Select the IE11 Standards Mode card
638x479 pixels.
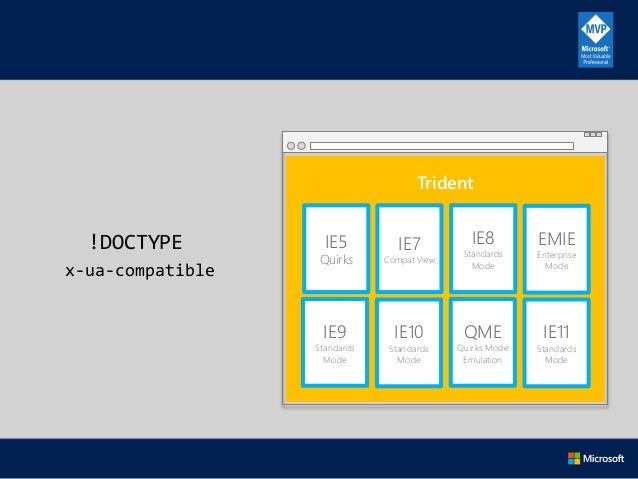[556, 343]
